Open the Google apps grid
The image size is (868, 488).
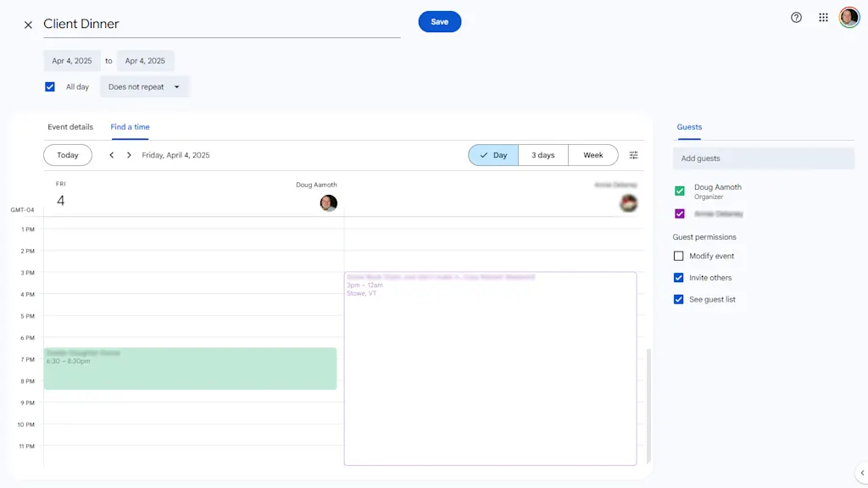click(x=823, y=18)
